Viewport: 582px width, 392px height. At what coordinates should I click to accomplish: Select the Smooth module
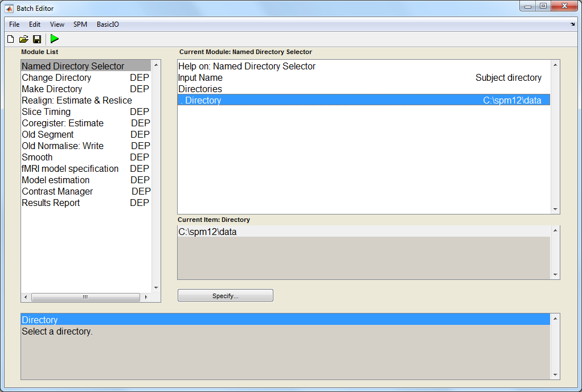(x=37, y=157)
